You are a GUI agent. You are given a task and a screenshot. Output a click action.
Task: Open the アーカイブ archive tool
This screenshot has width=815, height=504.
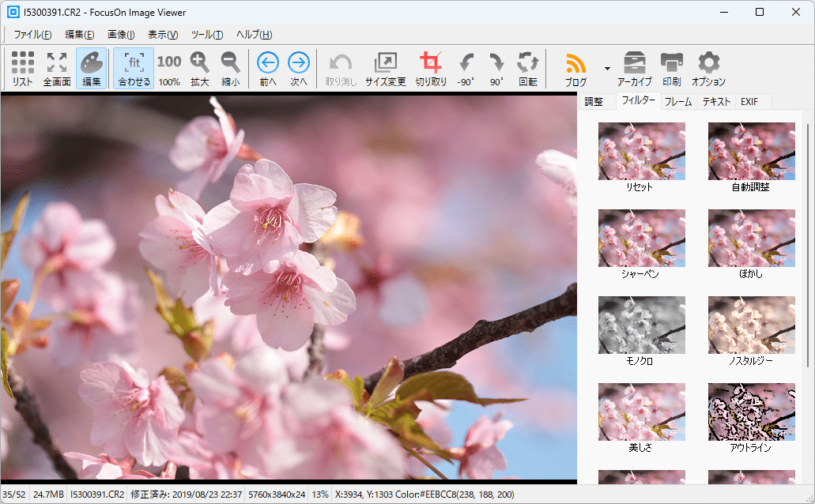[x=634, y=69]
